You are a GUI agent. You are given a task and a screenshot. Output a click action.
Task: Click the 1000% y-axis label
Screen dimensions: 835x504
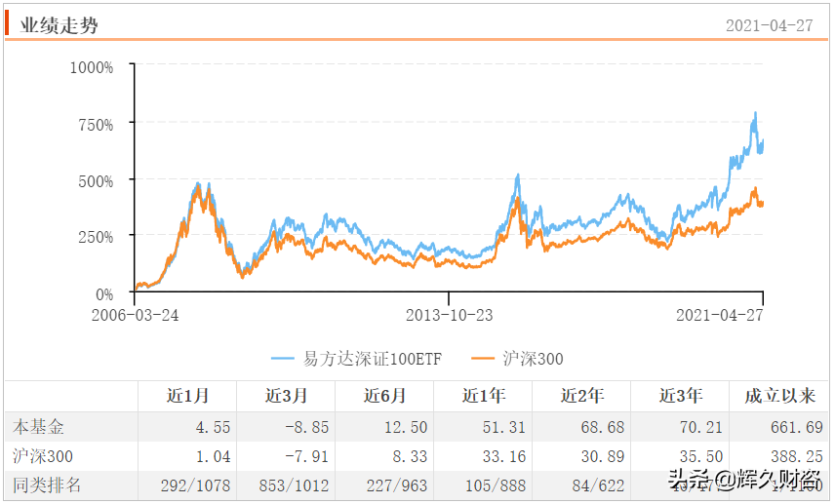tap(92, 67)
